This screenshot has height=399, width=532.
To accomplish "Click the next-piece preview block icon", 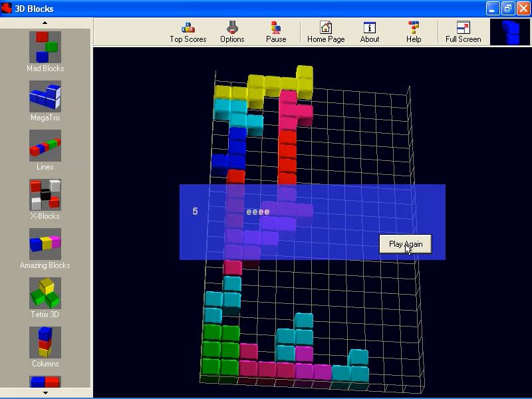I will pos(509,31).
